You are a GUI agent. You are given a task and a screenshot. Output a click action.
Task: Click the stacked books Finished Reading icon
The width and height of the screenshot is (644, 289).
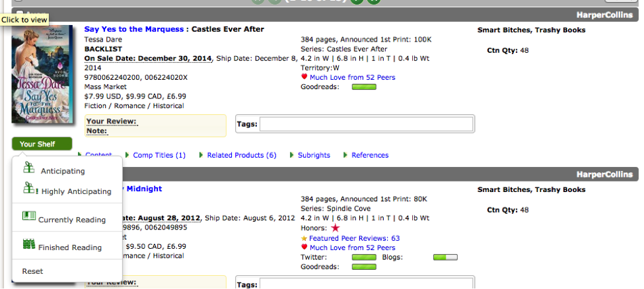point(28,245)
